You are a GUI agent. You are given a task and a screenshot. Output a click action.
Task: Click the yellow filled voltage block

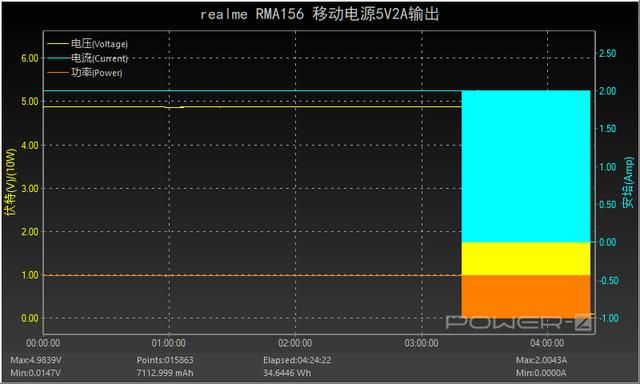coord(526,259)
